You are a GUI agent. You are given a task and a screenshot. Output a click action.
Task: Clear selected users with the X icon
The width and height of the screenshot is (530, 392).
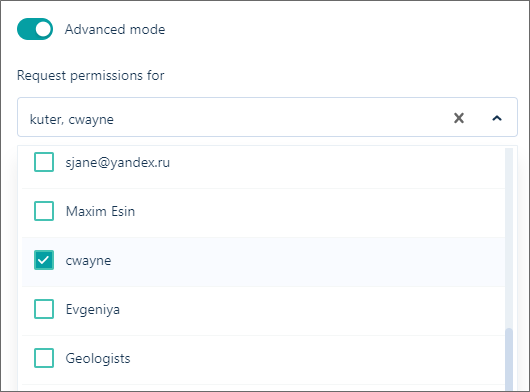pyautogui.click(x=459, y=118)
